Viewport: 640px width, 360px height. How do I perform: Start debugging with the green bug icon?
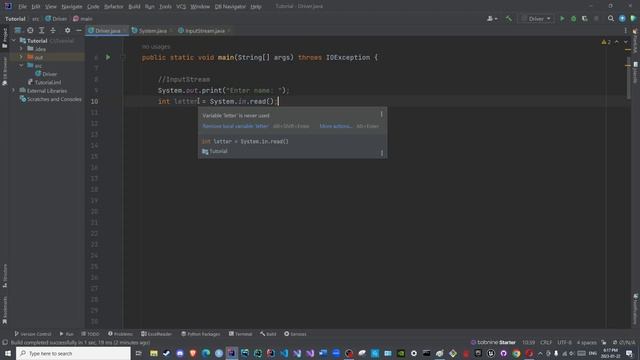573,19
